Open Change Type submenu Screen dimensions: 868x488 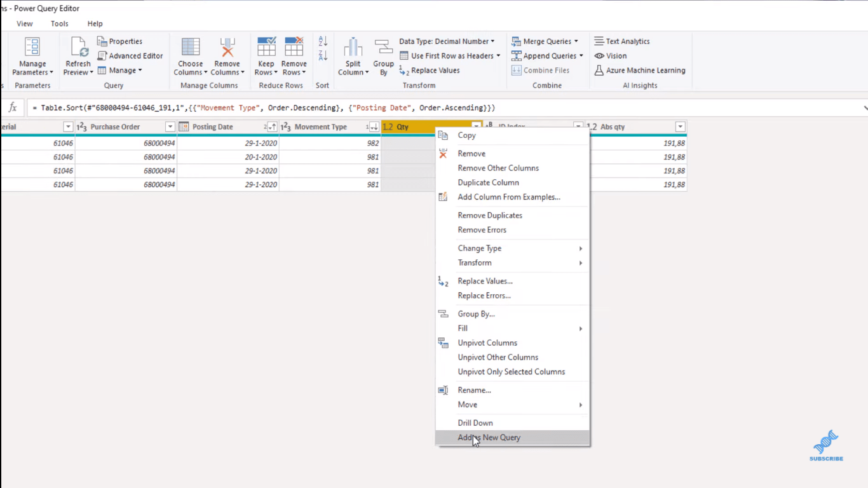click(513, 248)
